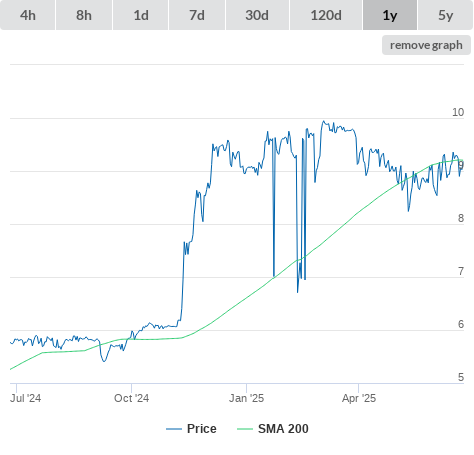The width and height of the screenshot is (474, 455).
Task: Click the y-axis value 7
Action: (461, 271)
